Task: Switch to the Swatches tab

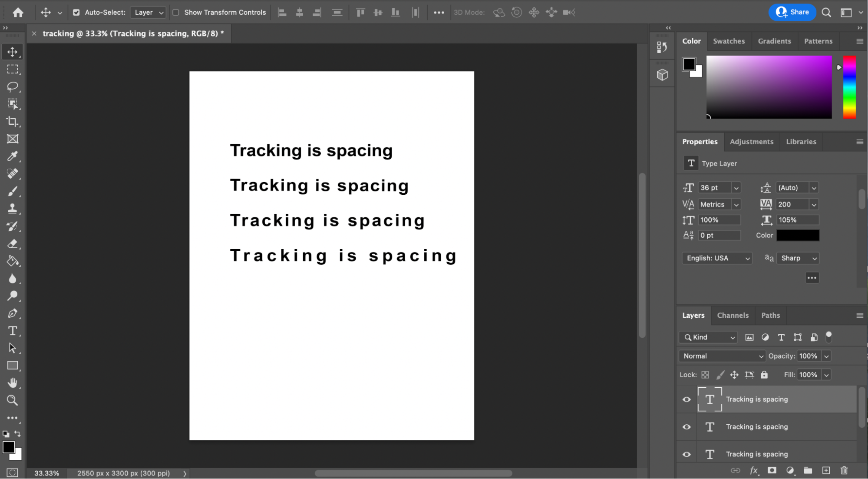Action: (728, 41)
